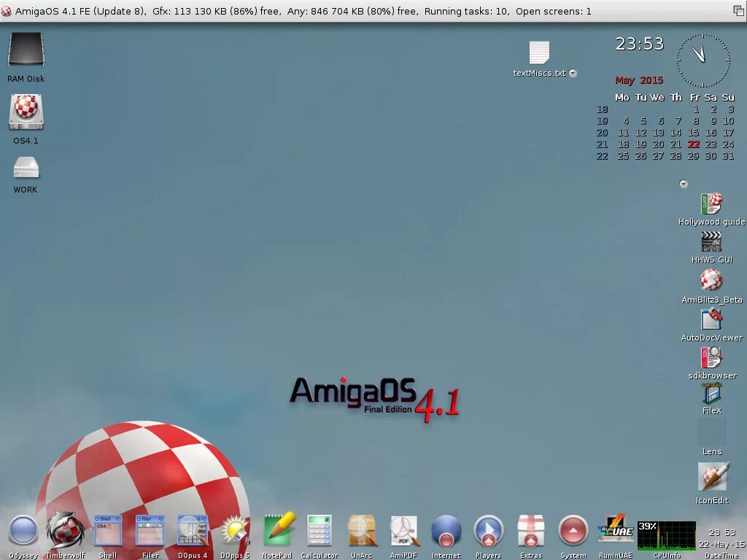
Task: Select the textMiscs.txt file icon
Action: click(539, 52)
